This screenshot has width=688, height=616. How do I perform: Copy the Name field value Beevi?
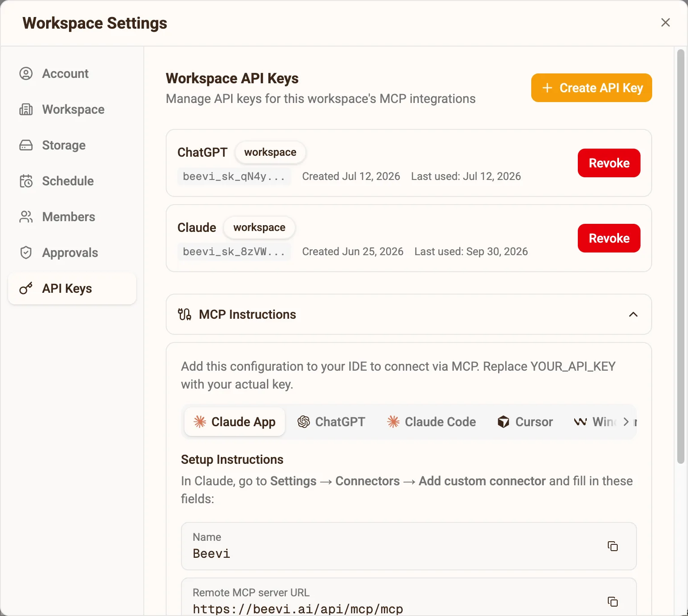click(612, 546)
